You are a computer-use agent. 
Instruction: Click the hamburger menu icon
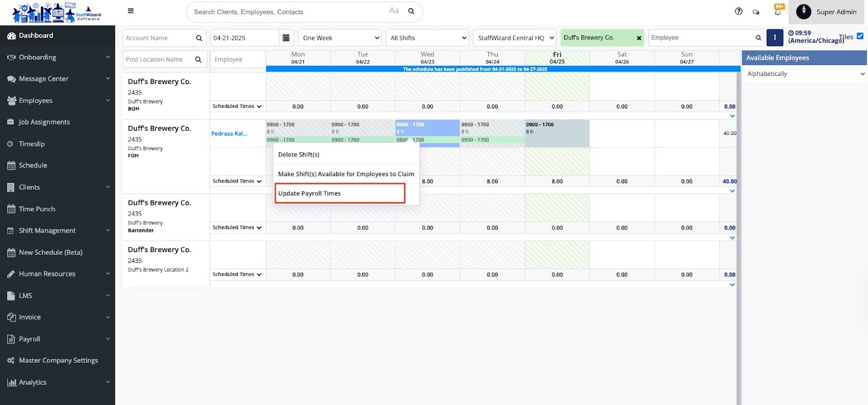pyautogui.click(x=131, y=11)
